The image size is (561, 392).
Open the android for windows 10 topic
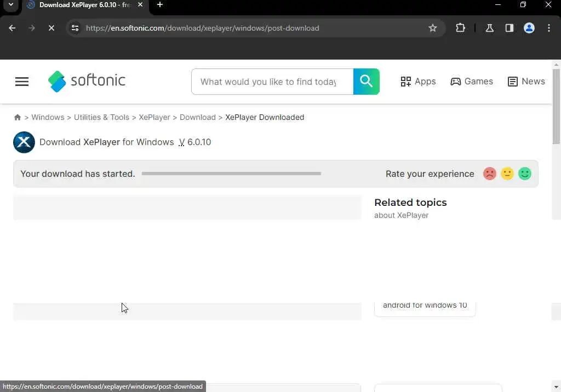coord(425,306)
